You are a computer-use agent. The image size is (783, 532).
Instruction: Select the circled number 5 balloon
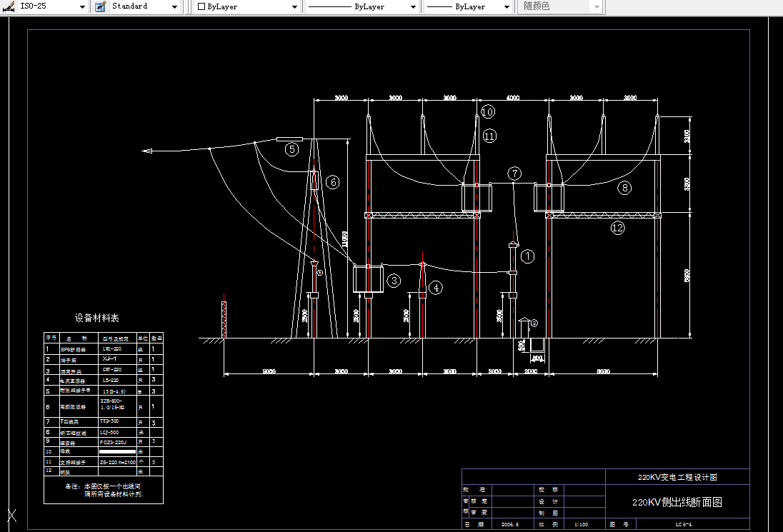[291, 149]
